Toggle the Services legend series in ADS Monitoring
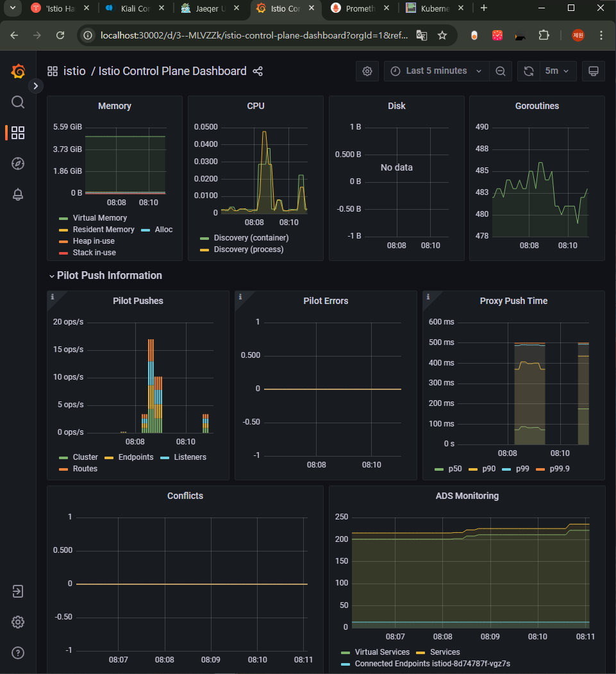The height and width of the screenshot is (674, 616). tap(445, 652)
